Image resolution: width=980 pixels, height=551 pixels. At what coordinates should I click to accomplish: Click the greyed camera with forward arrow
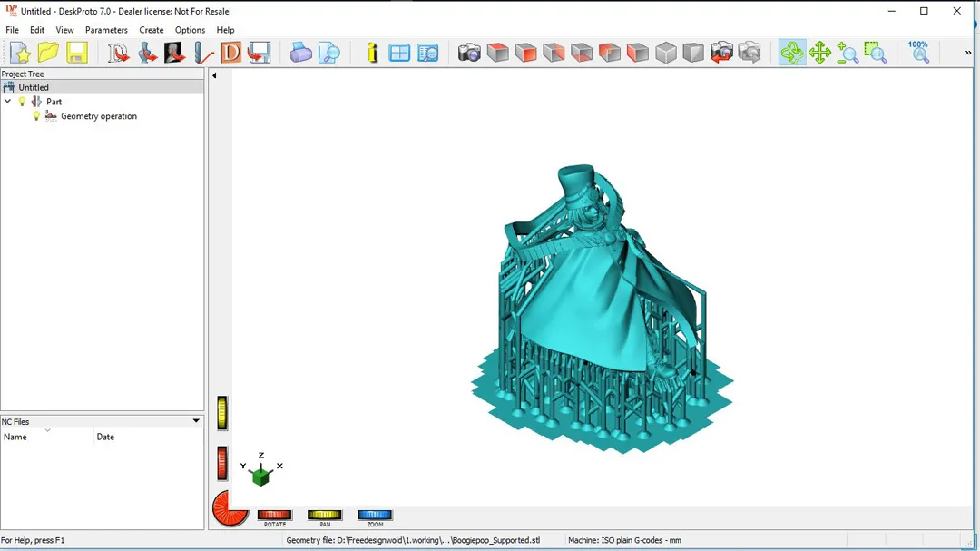coord(750,53)
